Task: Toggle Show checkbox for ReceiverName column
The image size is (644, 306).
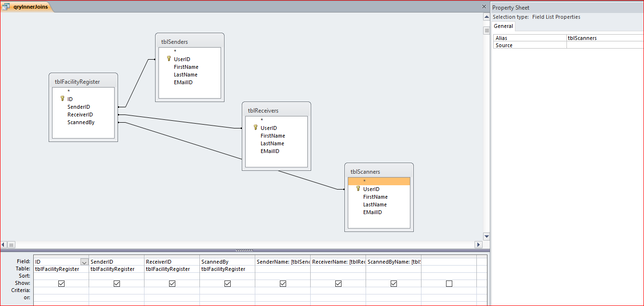Action: (x=338, y=284)
